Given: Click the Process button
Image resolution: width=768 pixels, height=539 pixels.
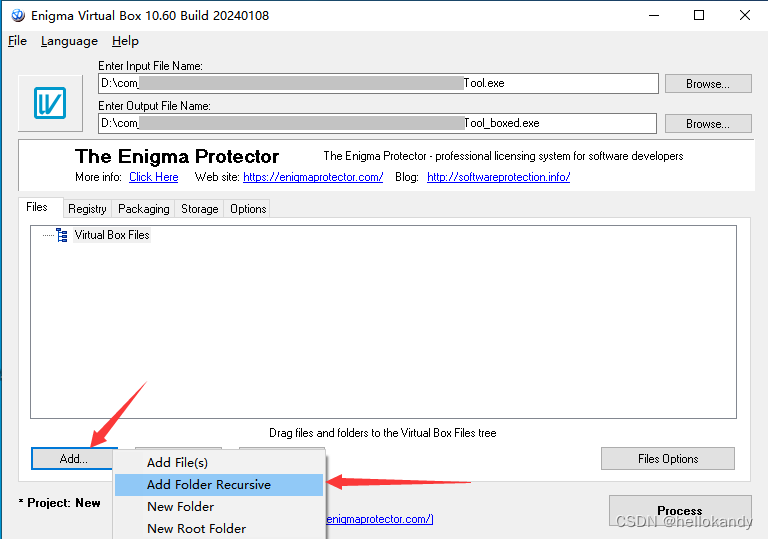Looking at the screenshot, I should click(680, 511).
